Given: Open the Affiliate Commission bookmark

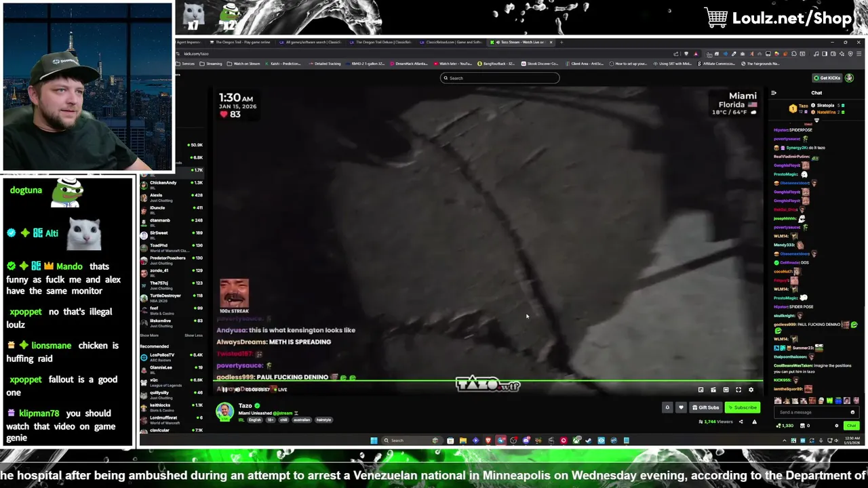Looking at the screenshot, I should tap(715, 64).
